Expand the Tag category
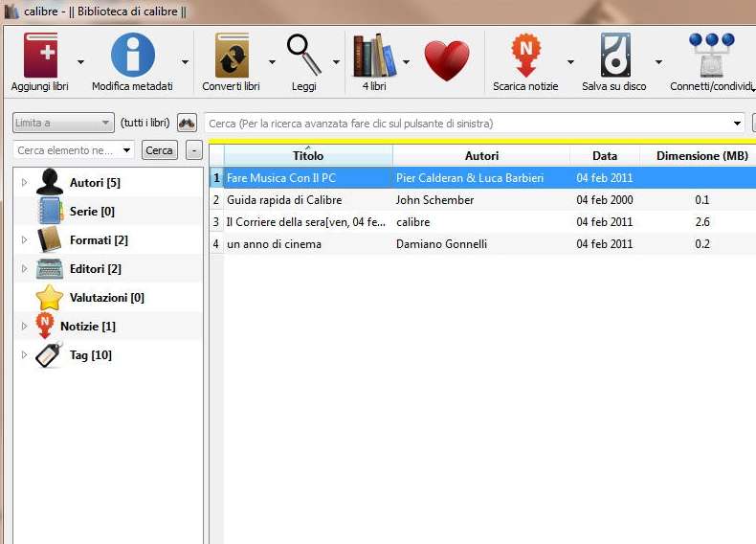756x544 pixels. coord(25,354)
